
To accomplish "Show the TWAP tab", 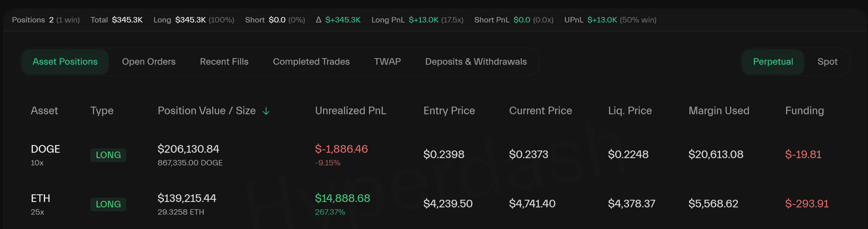I will 387,61.
